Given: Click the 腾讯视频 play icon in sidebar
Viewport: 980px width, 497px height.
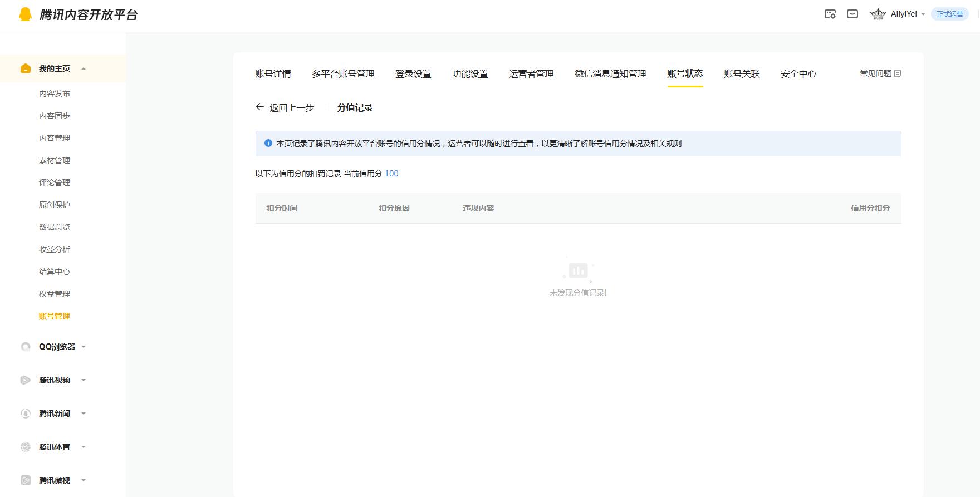Looking at the screenshot, I should click(x=26, y=380).
